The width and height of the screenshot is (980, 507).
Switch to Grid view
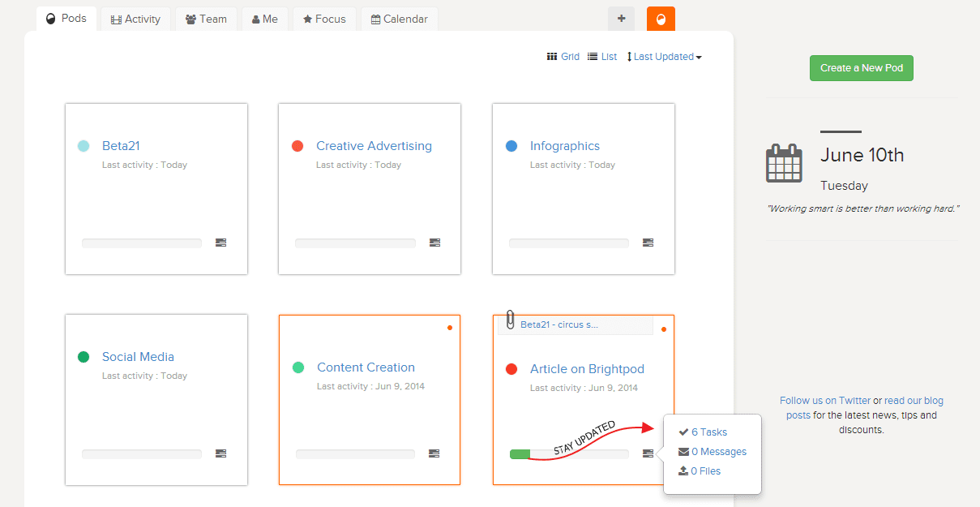point(563,57)
